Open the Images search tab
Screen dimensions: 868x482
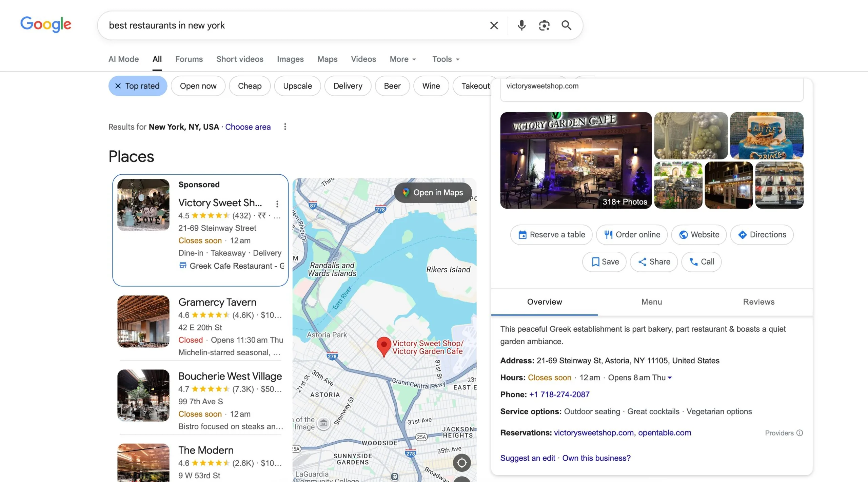click(290, 59)
